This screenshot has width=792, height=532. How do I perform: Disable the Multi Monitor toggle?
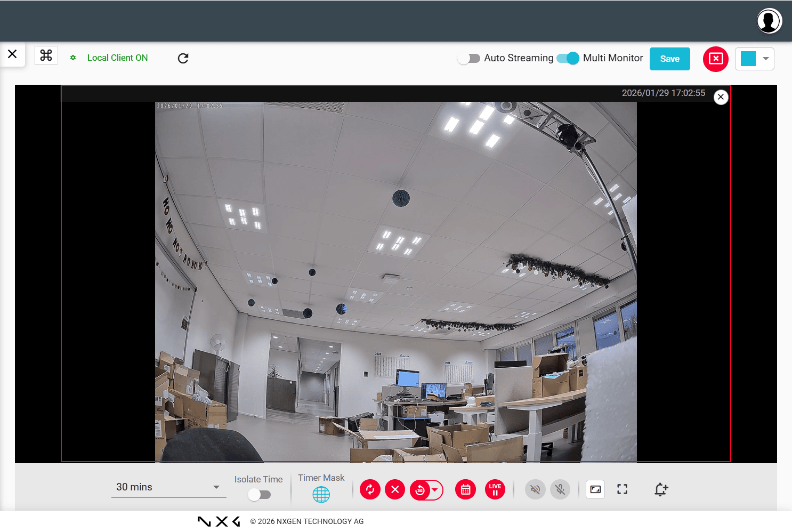pyautogui.click(x=568, y=58)
